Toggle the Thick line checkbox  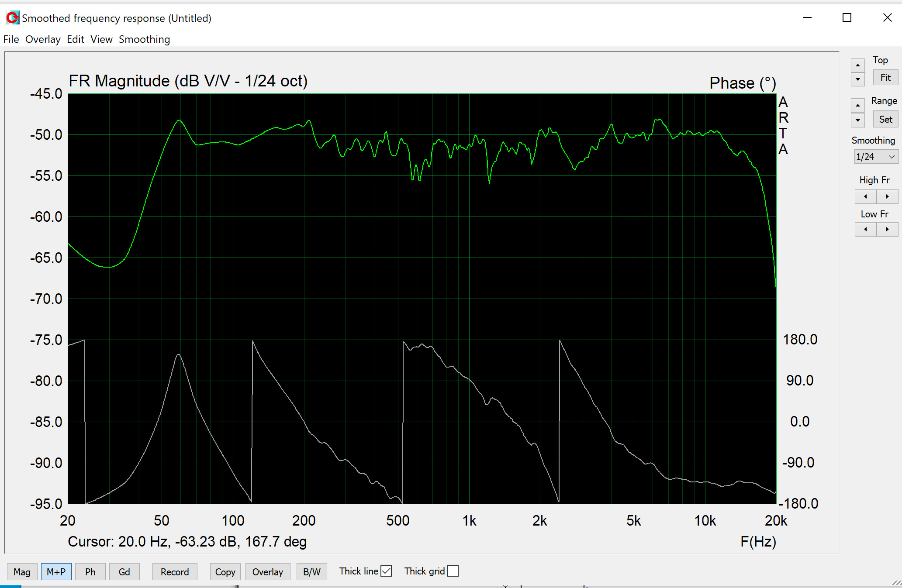(386, 571)
